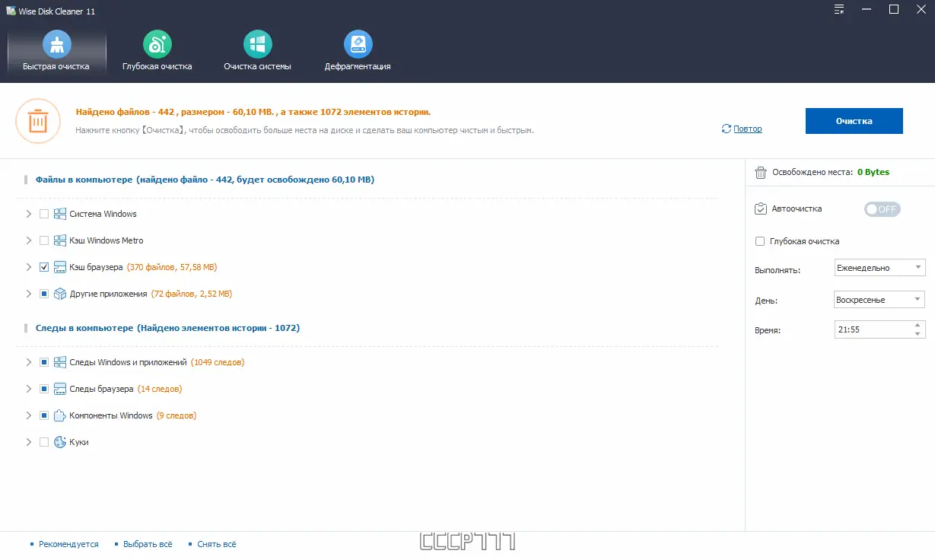Screen dimensions: 935x560
Task: Toggle the Другие приложения checkbox
Action: [44, 294]
